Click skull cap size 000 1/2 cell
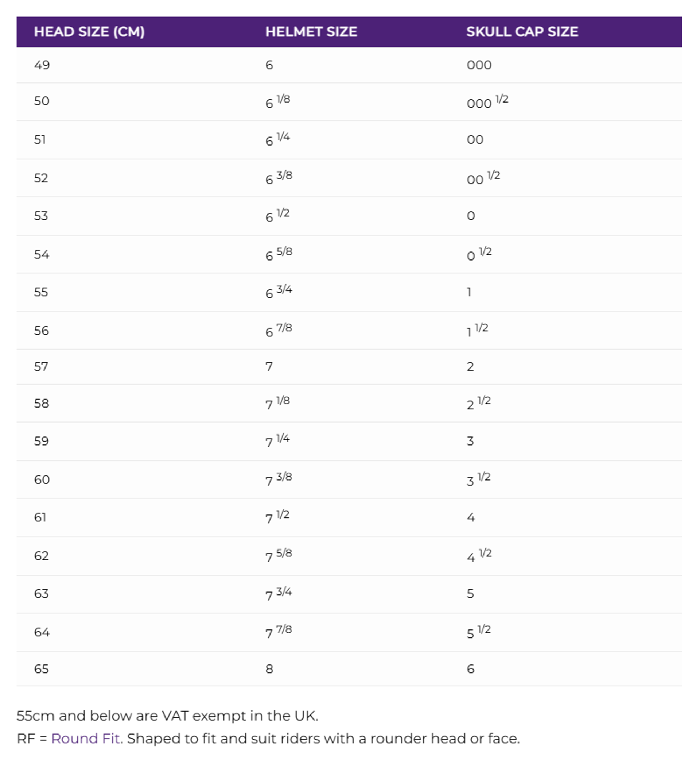Viewport: 700px width, 767px height. 487,102
